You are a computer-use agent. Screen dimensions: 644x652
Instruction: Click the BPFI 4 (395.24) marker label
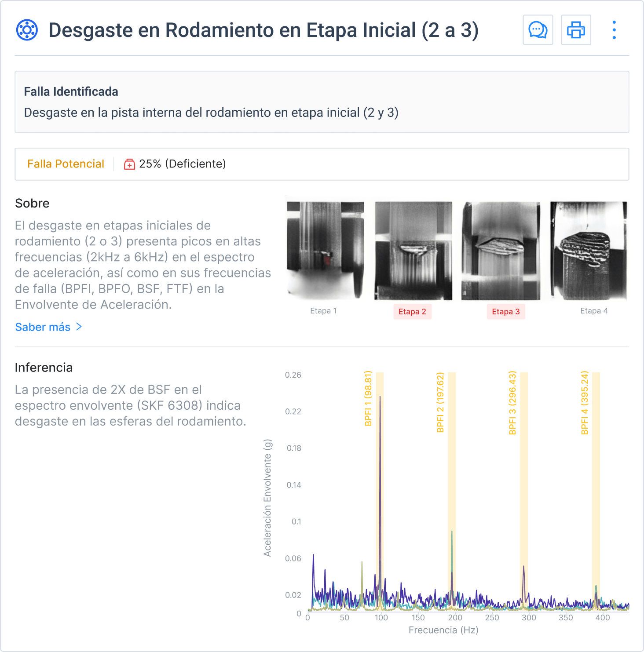click(584, 402)
